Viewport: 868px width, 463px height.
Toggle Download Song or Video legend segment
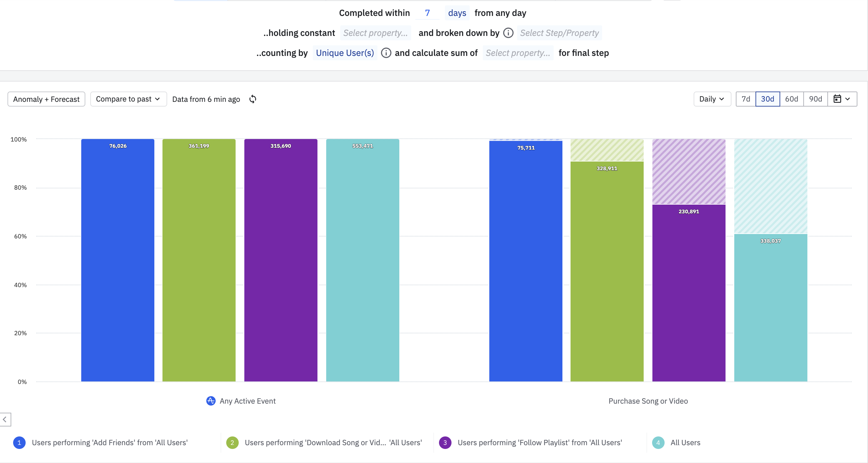[333, 443]
